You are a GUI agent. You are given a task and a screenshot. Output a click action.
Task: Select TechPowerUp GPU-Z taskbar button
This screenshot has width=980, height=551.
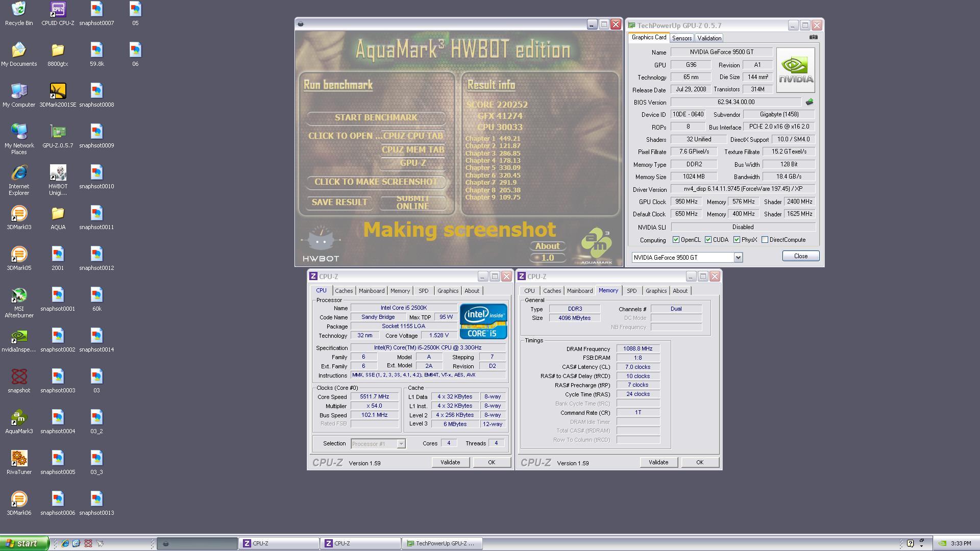(x=442, y=543)
